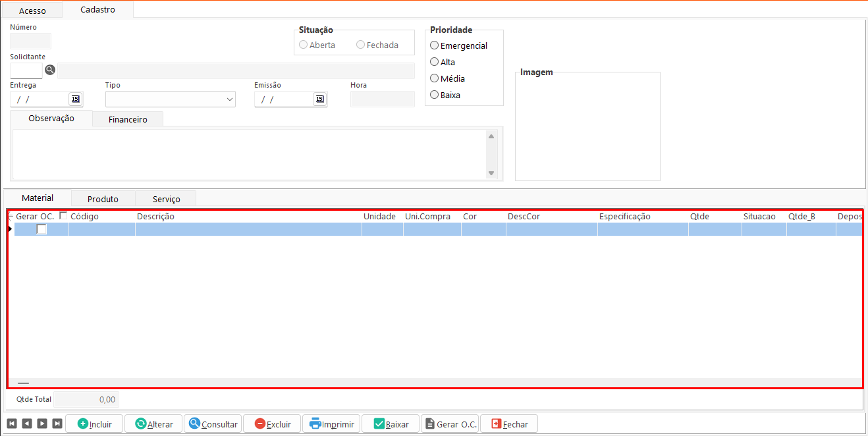
Task: Tick the Gerar OC. checkbox in first row
Action: point(41,229)
